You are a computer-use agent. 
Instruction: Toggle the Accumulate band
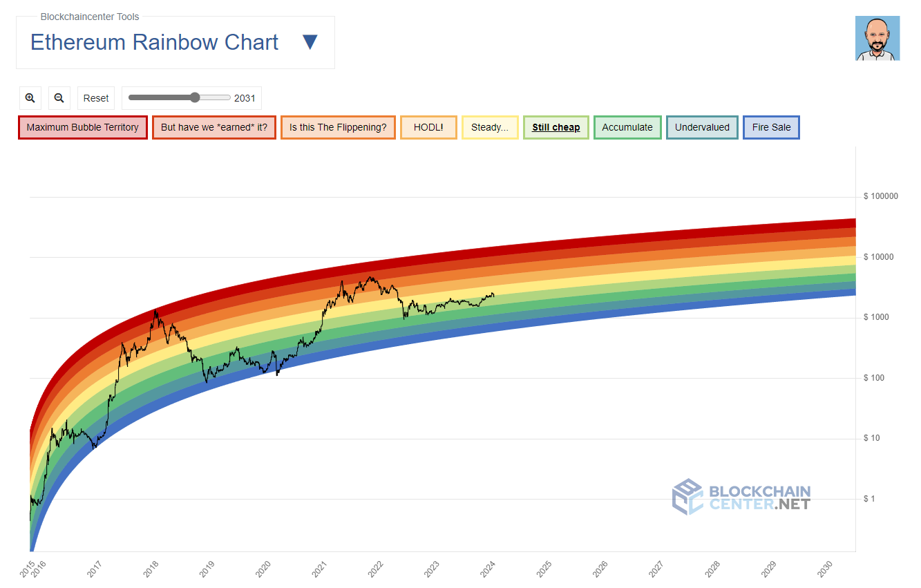(x=627, y=128)
